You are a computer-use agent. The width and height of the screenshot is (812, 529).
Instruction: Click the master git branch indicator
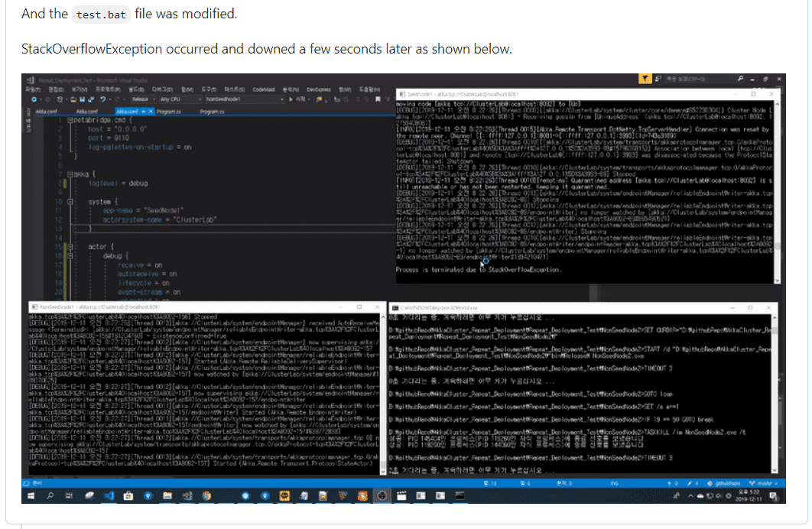(x=763, y=483)
